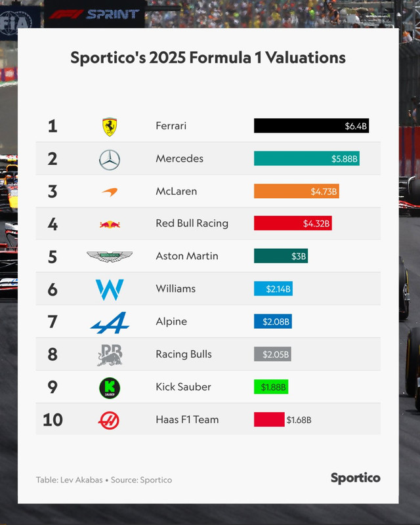Viewport: 420px width, 525px height.
Task: Click the chart title heading
Action: (208, 58)
